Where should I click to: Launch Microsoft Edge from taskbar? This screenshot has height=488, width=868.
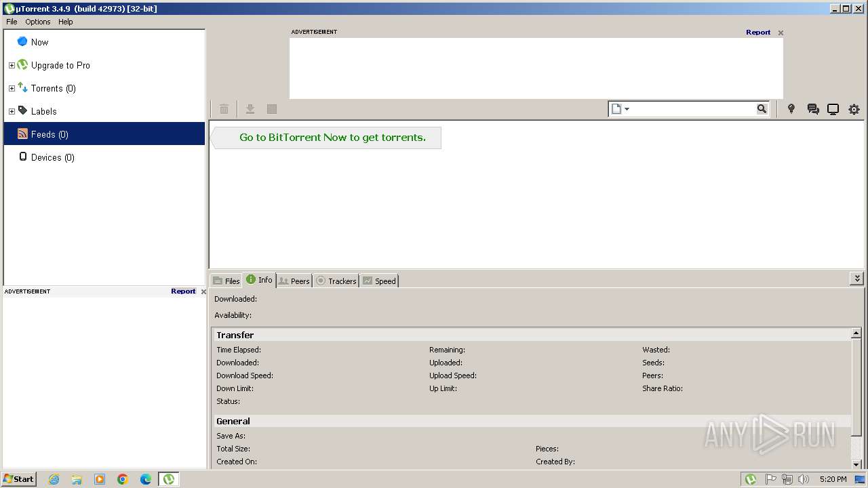[146, 479]
